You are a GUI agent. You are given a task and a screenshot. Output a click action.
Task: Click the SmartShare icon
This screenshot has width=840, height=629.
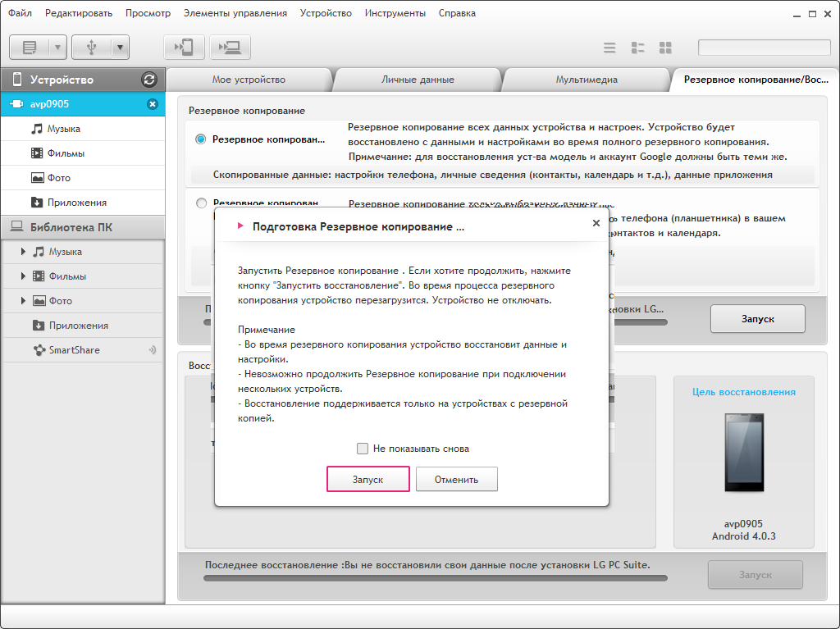coord(39,350)
